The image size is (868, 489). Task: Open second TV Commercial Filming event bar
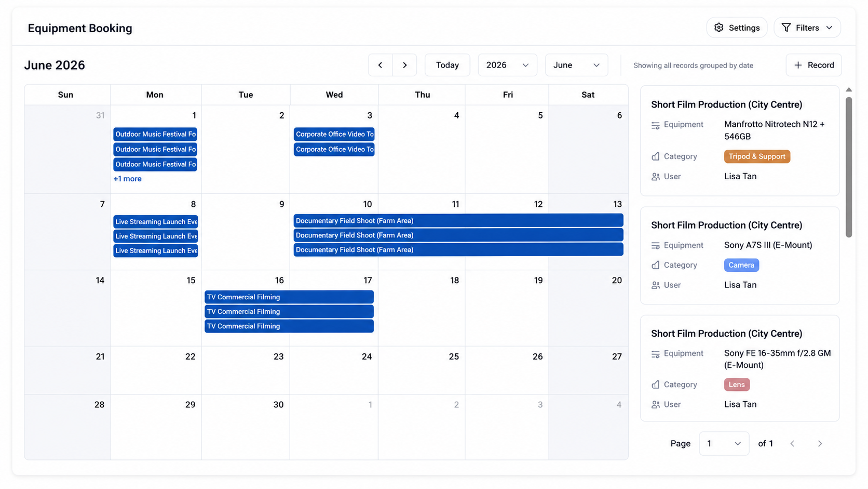pos(289,311)
